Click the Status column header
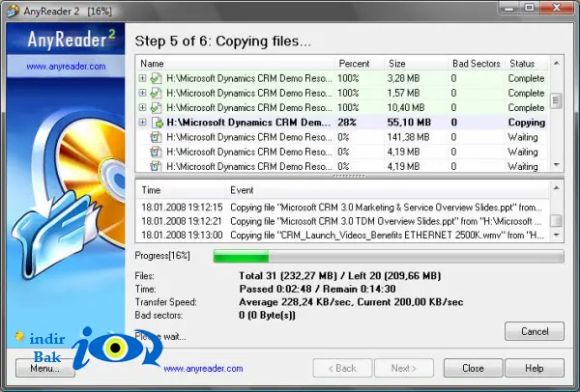The height and width of the screenshot is (392, 580). (526, 64)
